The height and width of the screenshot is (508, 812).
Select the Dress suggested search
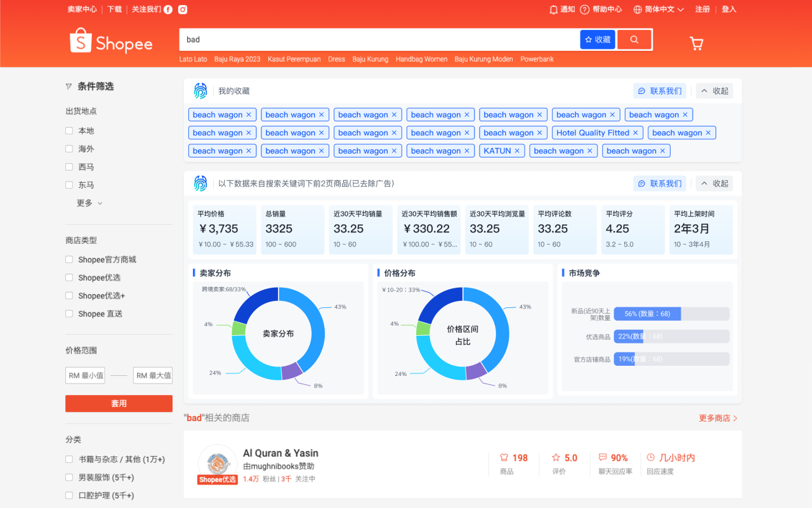[336, 59]
